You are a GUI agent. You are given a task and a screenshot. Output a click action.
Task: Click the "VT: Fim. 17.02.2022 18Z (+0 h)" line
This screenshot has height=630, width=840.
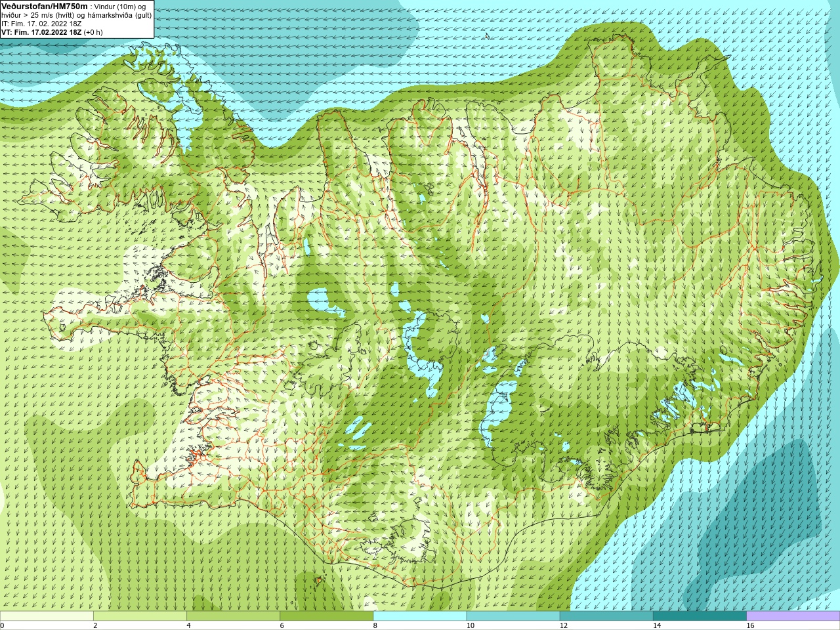point(52,32)
